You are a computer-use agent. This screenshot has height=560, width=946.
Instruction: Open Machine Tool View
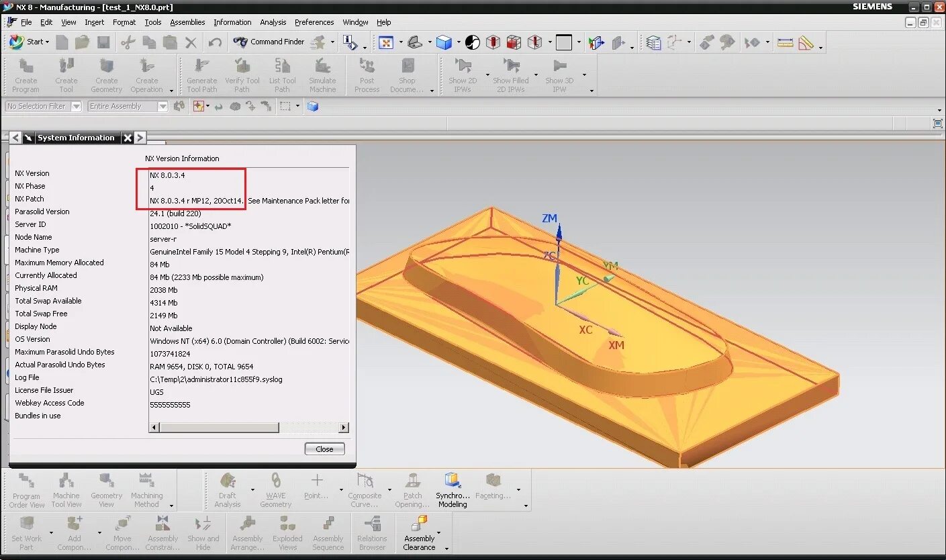pyautogui.click(x=66, y=490)
